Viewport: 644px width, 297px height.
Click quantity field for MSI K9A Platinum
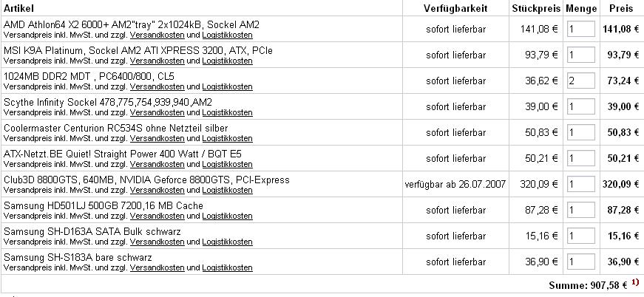(x=580, y=55)
